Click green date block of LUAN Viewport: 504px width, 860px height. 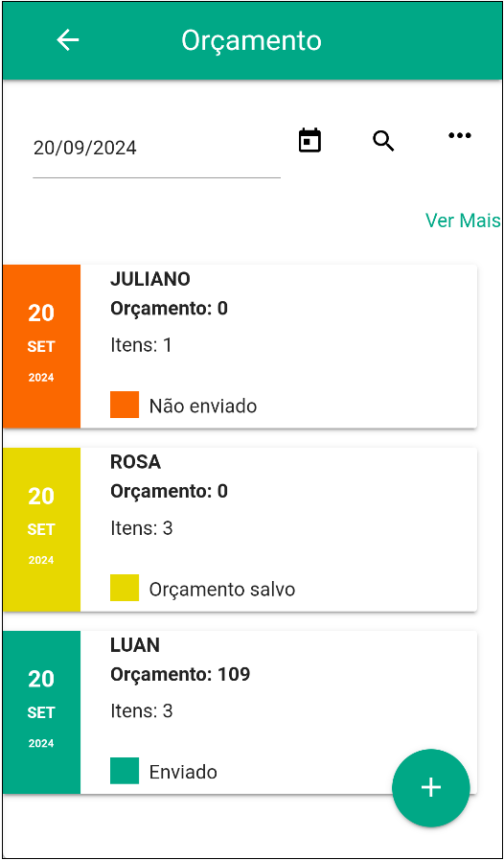tap(41, 712)
